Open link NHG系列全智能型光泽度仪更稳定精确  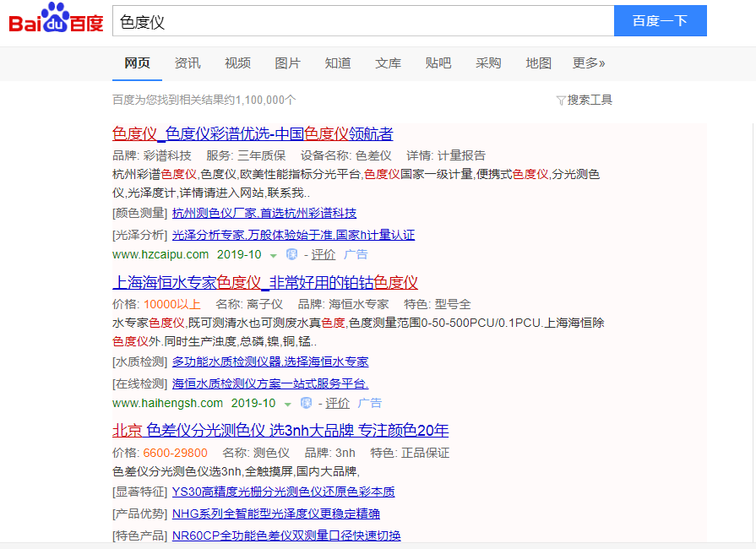pos(275,514)
